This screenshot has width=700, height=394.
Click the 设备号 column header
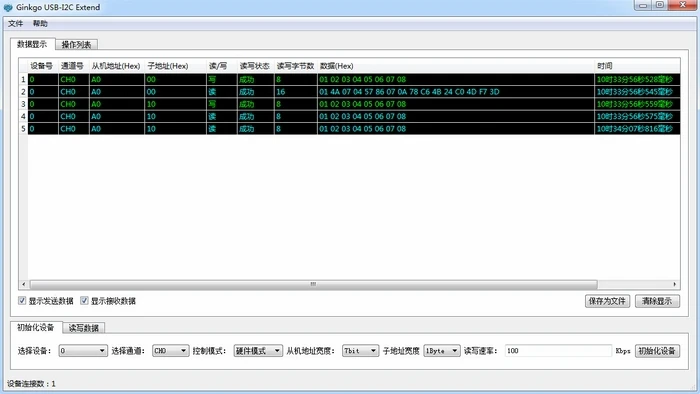[x=42, y=66]
